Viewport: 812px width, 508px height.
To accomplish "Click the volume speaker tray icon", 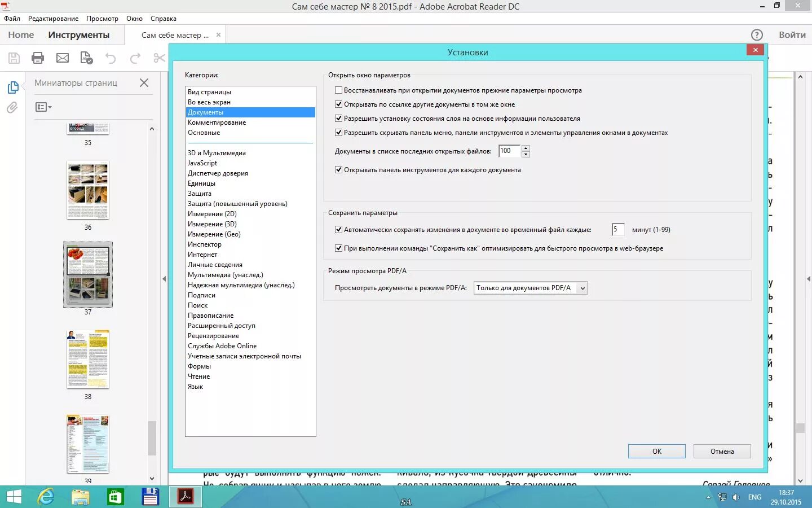I will pos(736,497).
